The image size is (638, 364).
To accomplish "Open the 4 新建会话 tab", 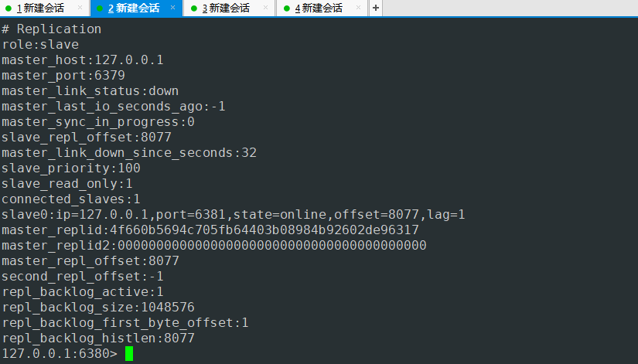I will (319, 9).
